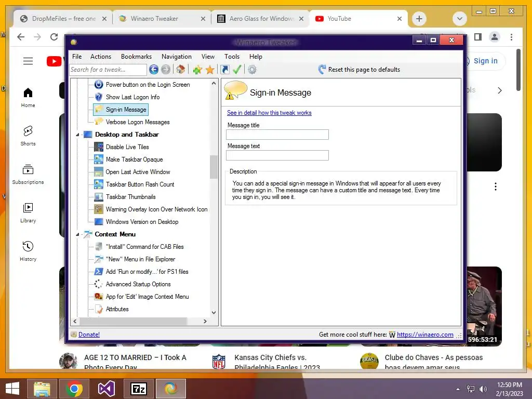Viewport: 532px width, 399px height.
Task: Open the Tools menu
Action: (232, 57)
